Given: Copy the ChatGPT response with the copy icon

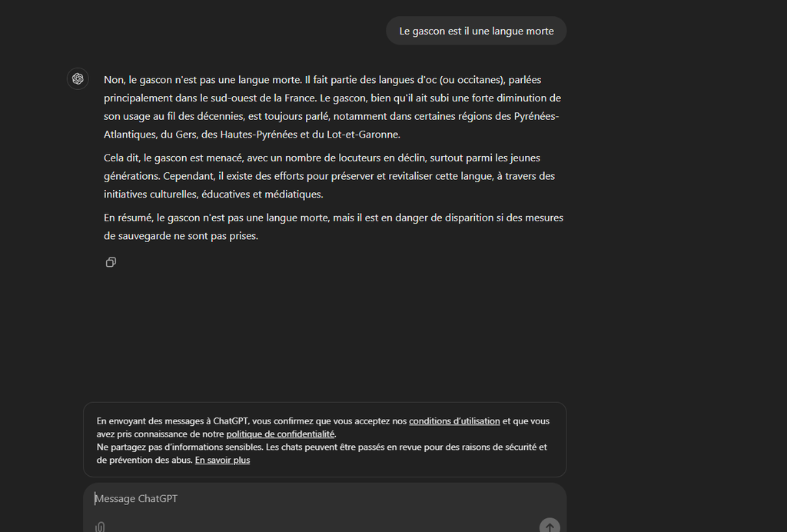Looking at the screenshot, I should (111, 262).
